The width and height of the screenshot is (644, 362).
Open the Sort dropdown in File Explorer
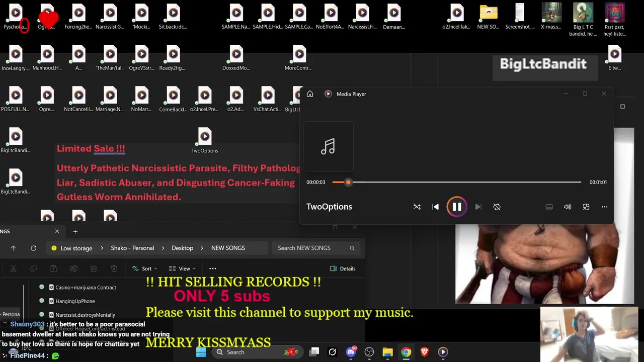(x=144, y=268)
